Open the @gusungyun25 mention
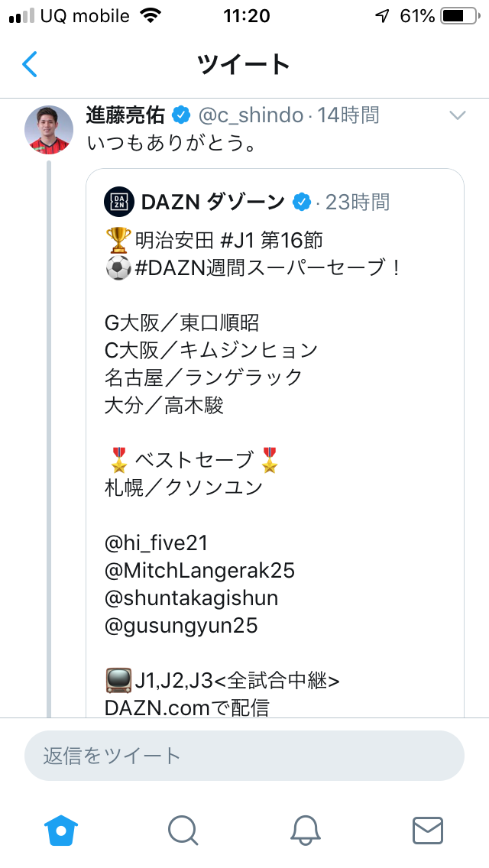This screenshot has width=489, height=868. click(x=181, y=626)
